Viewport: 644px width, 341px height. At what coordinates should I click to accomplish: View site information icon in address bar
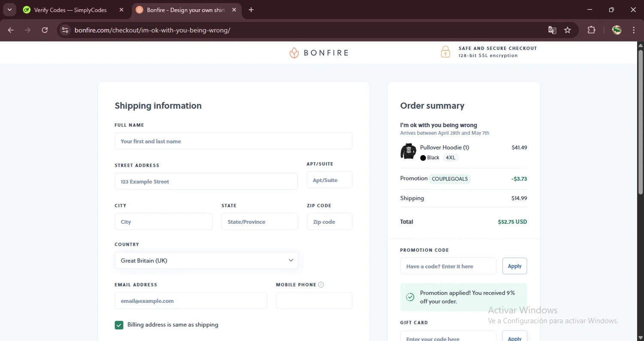click(x=65, y=30)
